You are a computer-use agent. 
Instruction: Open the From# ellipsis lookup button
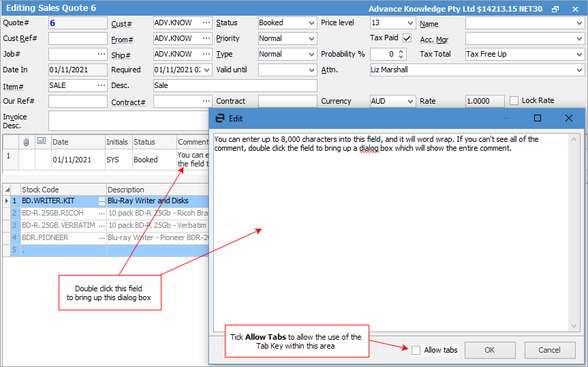(x=206, y=39)
